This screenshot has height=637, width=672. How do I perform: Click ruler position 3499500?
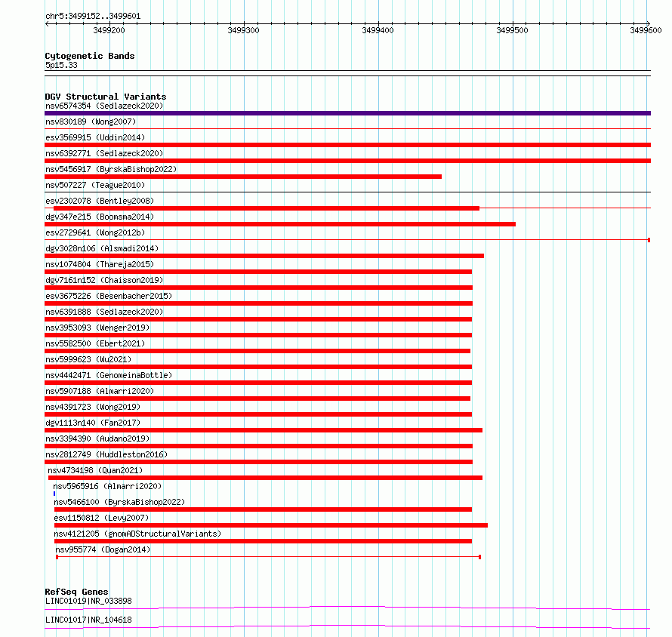tap(512, 30)
